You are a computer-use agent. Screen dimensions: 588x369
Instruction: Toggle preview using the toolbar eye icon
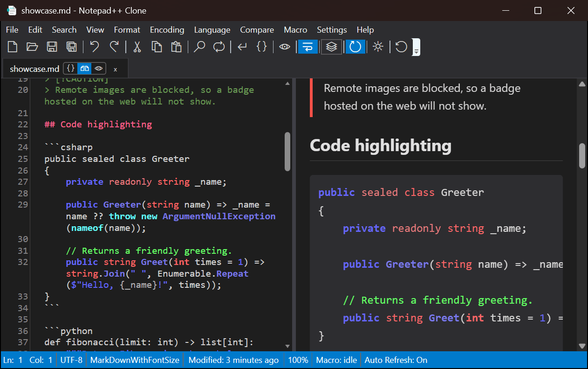pyautogui.click(x=285, y=47)
